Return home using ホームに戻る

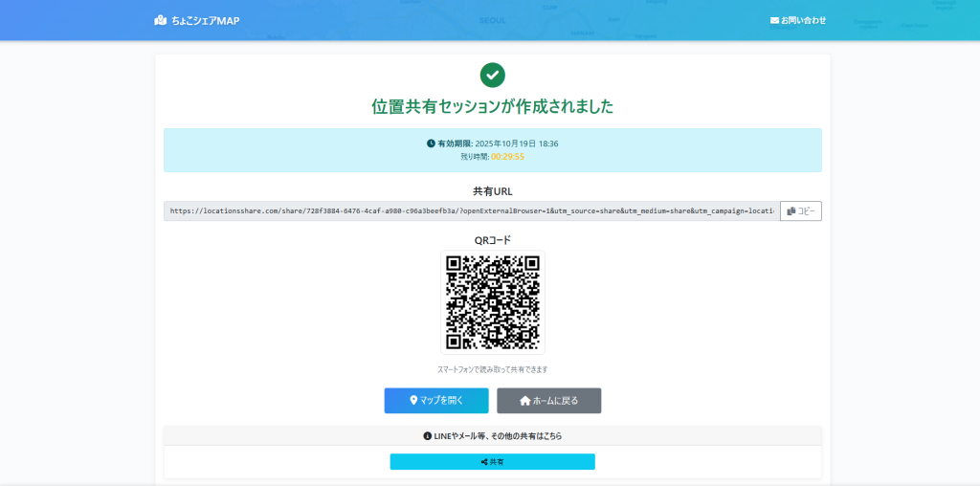coord(548,401)
